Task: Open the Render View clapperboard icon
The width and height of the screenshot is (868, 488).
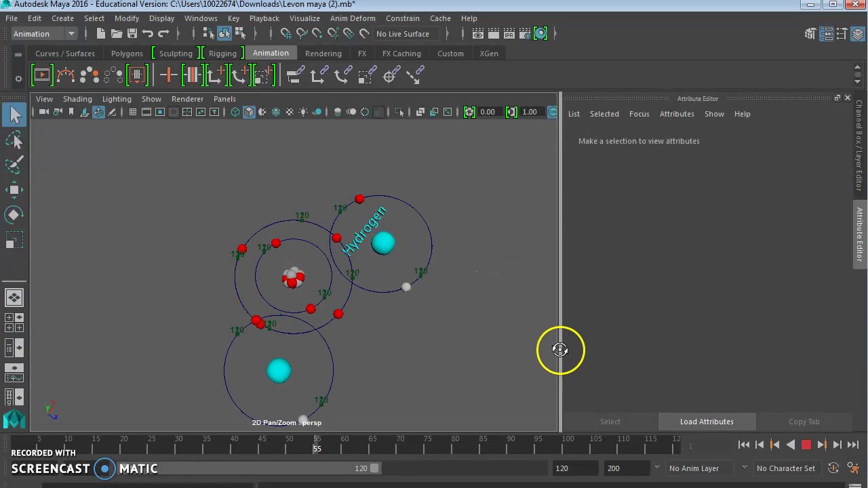Action: (x=478, y=34)
